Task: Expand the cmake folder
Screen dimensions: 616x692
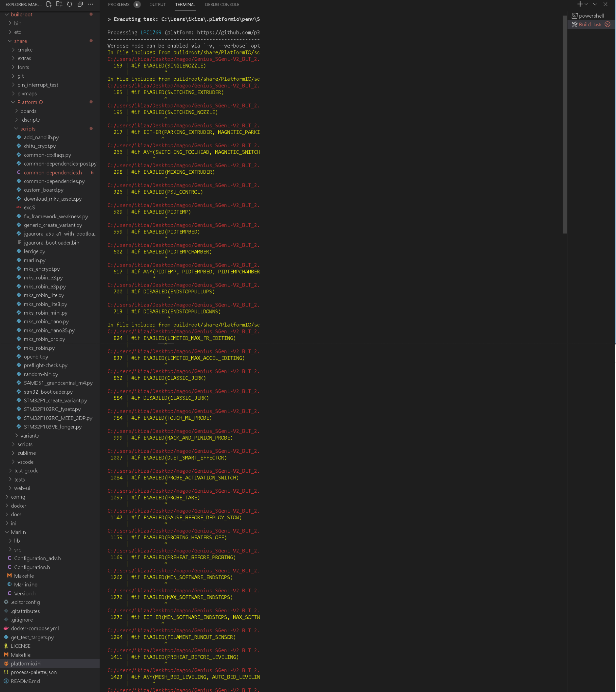Action: click(x=14, y=50)
